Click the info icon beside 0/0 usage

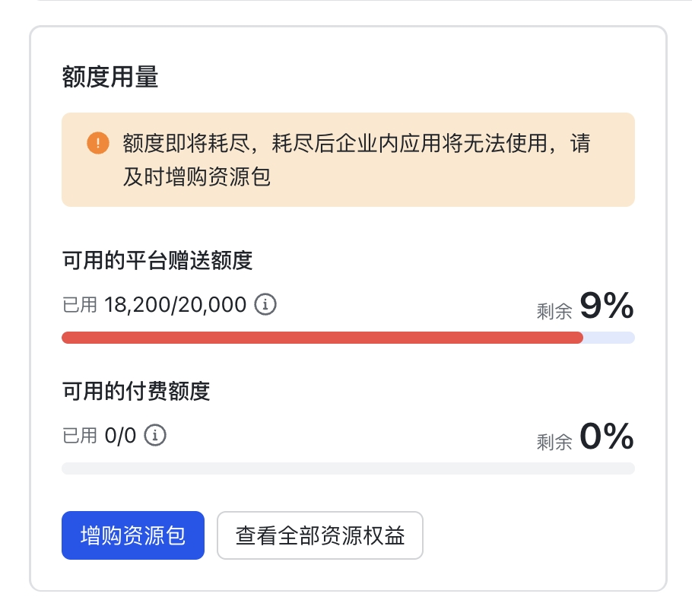pyautogui.click(x=155, y=435)
